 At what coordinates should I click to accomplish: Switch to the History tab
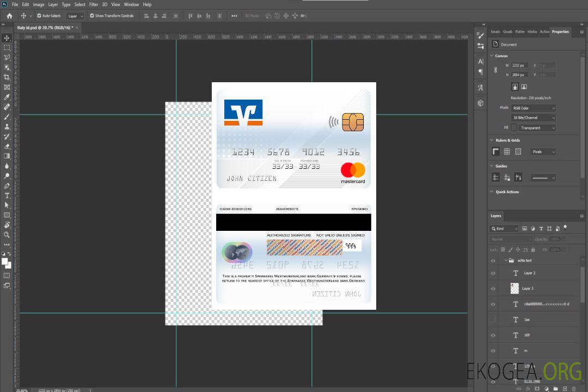pos(532,32)
